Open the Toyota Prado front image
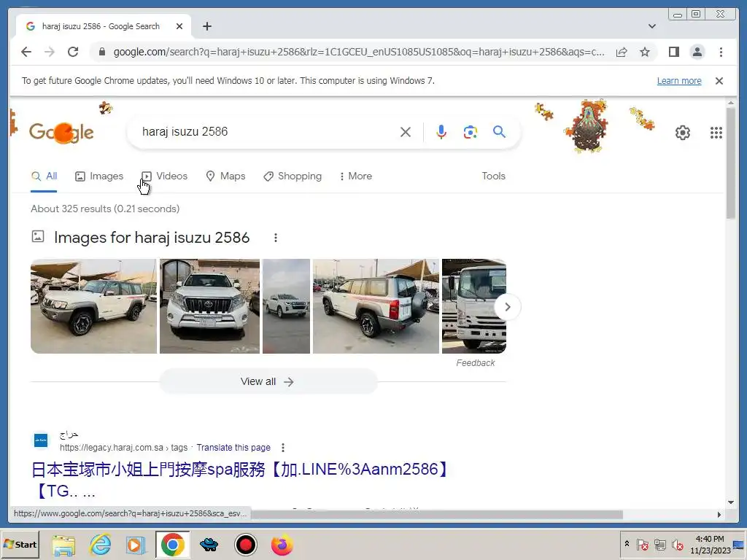The image size is (747, 560). [x=209, y=306]
